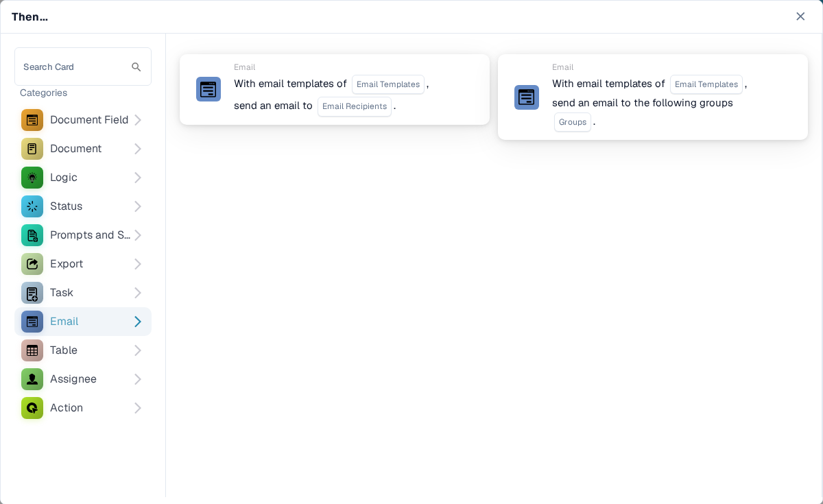The width and height of the screenshot is (823, 504).
Task: Expand the Document category chevron
Action: (x=138, y=149)
